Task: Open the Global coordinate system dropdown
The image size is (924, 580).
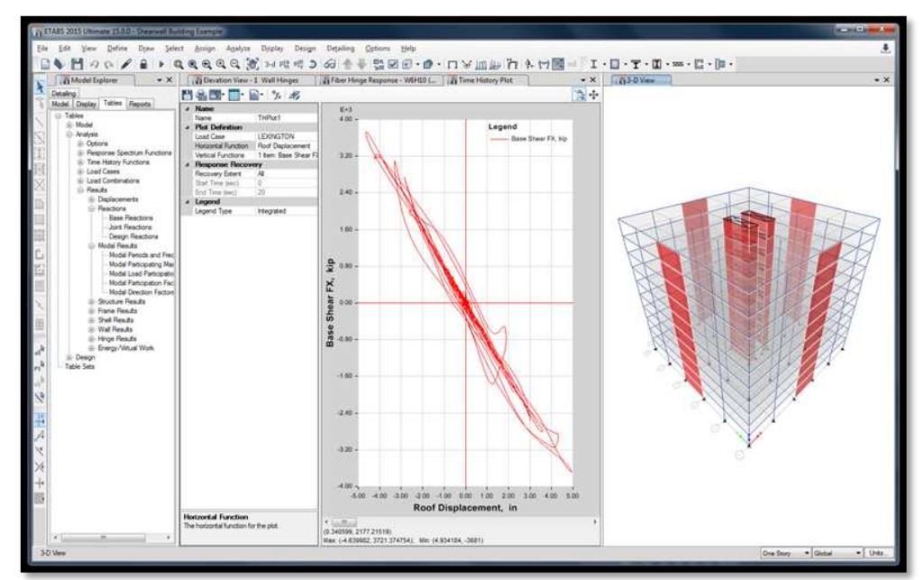Action: click(837, 553)
